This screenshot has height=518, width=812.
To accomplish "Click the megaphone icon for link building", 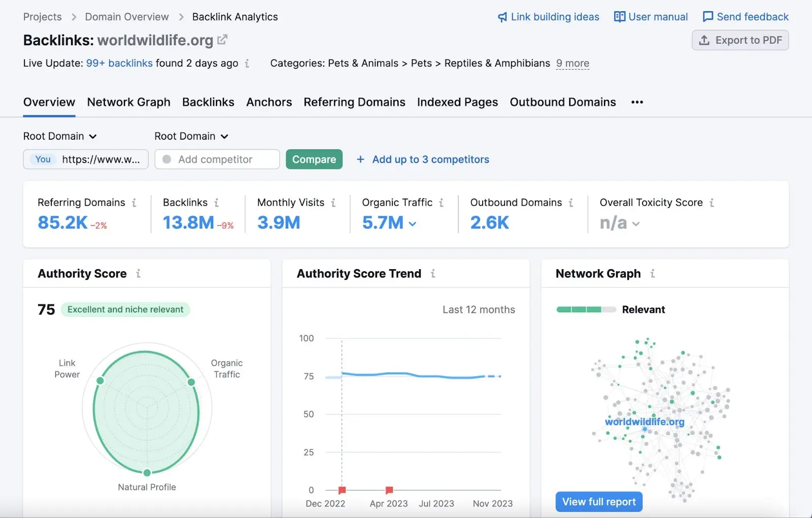I will point(502,17).
